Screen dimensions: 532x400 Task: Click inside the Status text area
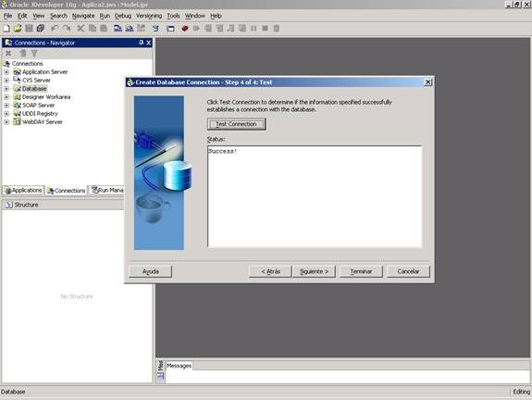(315, 196)
